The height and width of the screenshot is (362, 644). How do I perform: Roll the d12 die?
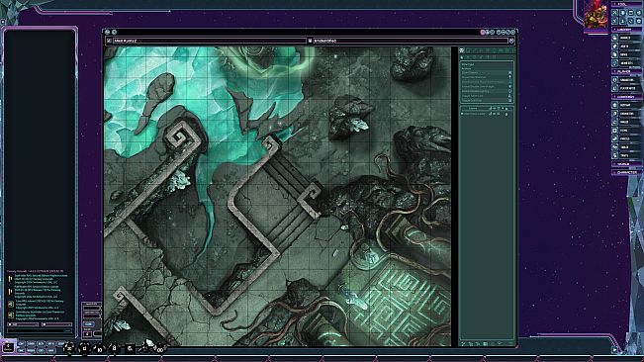[x=84, y=348]
